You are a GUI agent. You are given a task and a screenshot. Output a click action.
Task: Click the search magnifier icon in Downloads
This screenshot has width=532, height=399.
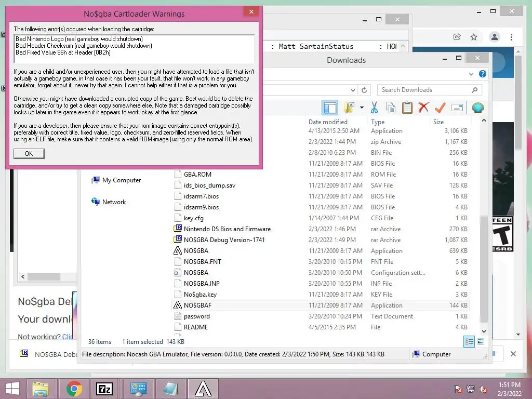click(474, 90)
